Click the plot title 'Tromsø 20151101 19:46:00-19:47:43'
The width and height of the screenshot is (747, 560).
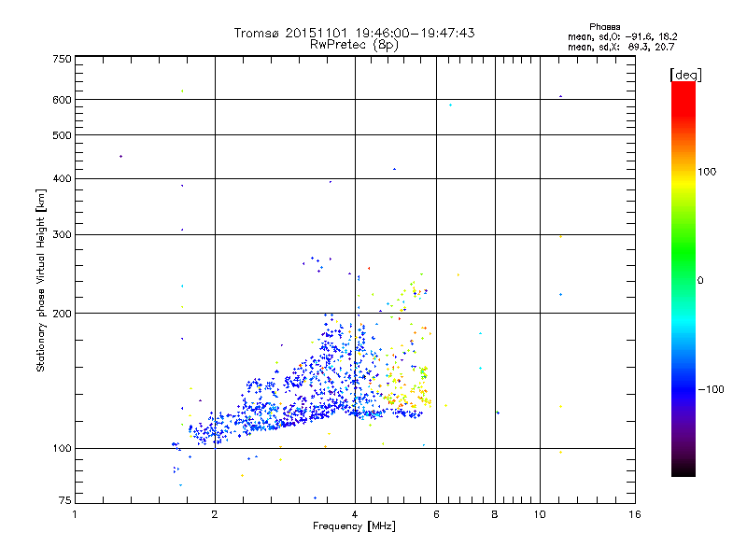point(354,33)
